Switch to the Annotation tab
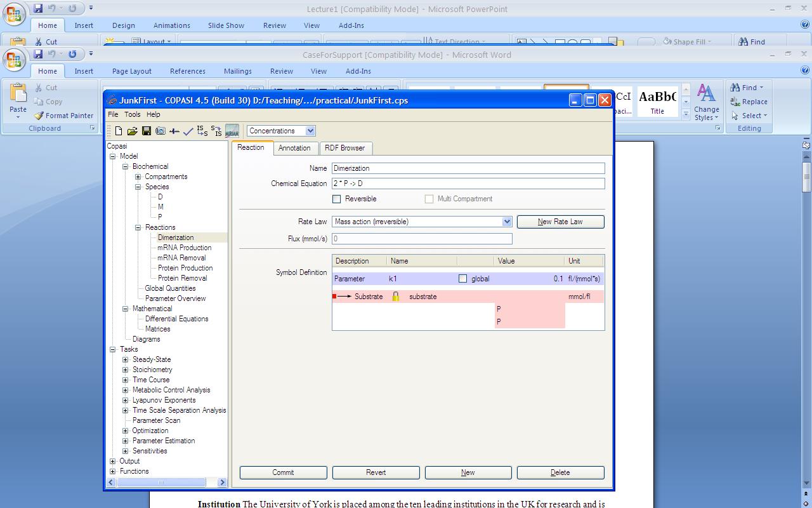Image resolution: width=812 pixels, height=508 pixels. (294, 148)
